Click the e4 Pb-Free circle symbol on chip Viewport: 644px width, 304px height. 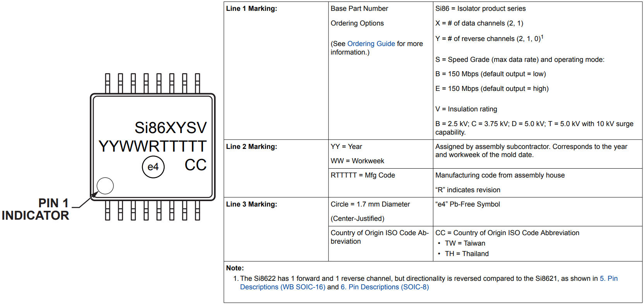[153, 167]
